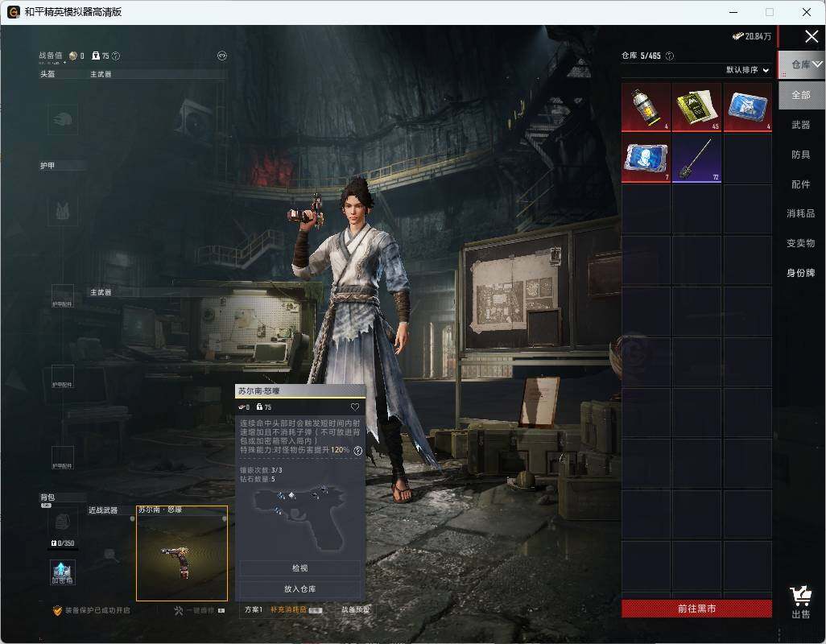The height and width of the screenshot is (644, 826).
Task: Minimize the emulator window
Action: (x=733, y=11)
